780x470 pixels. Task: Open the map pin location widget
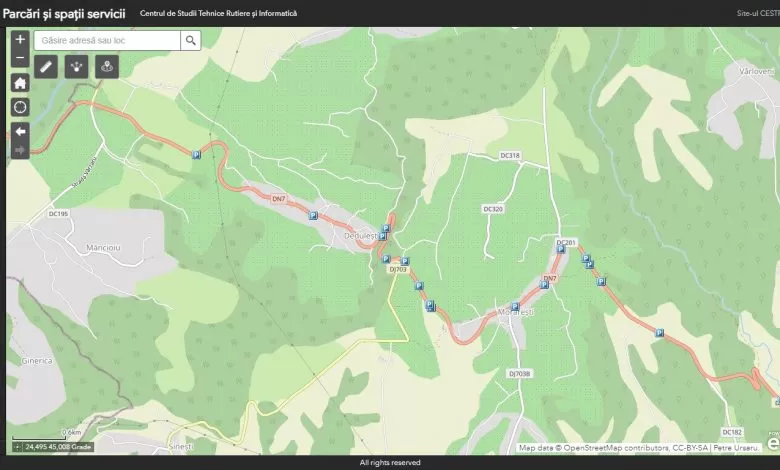107,67
